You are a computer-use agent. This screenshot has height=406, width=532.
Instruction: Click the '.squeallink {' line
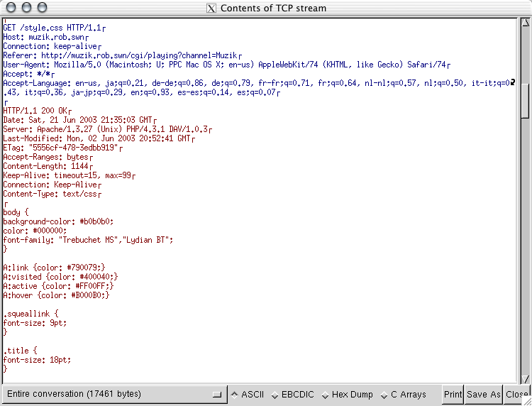tap(31, 314)
